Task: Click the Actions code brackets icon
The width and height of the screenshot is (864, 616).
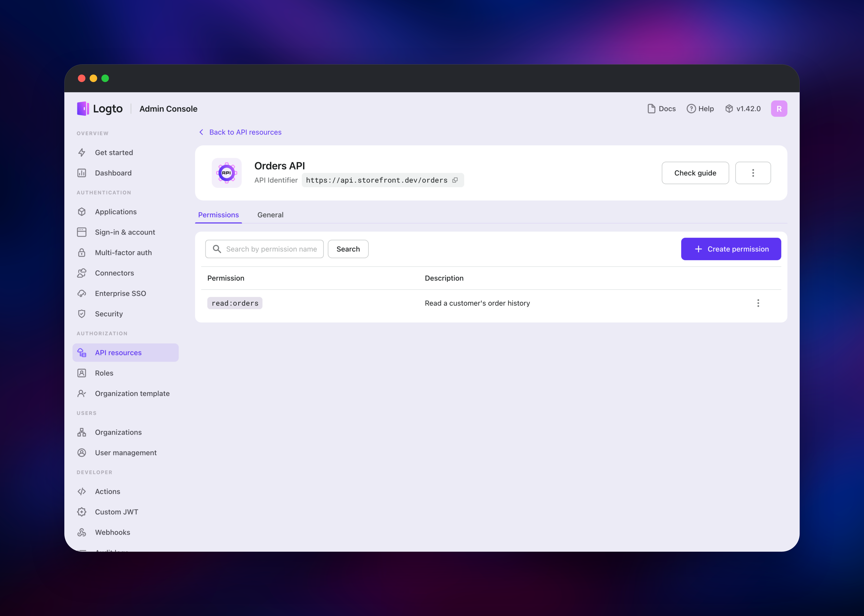Action: (82, 492)
